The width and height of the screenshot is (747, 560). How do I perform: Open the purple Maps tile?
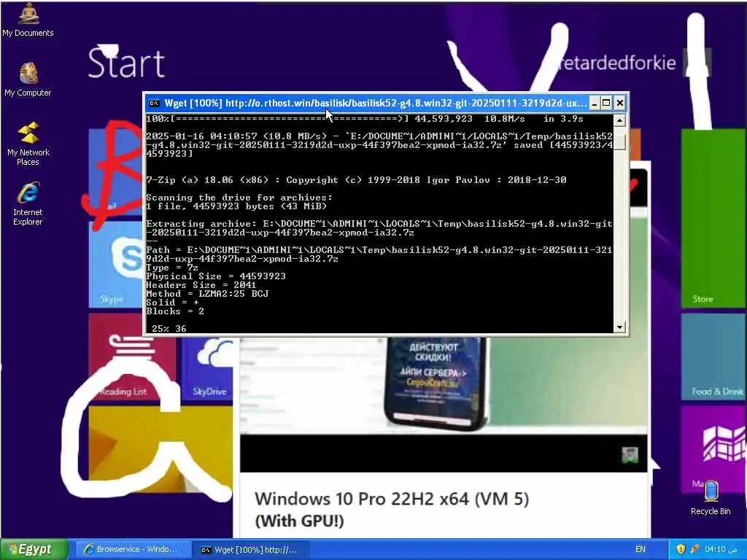713,450
